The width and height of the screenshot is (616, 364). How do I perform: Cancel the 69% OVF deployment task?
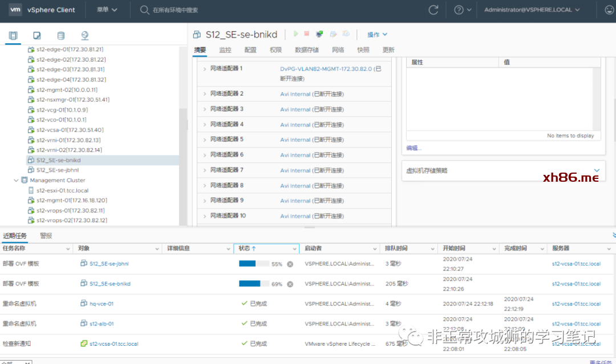pyautogui.click(x=290, y=284)
